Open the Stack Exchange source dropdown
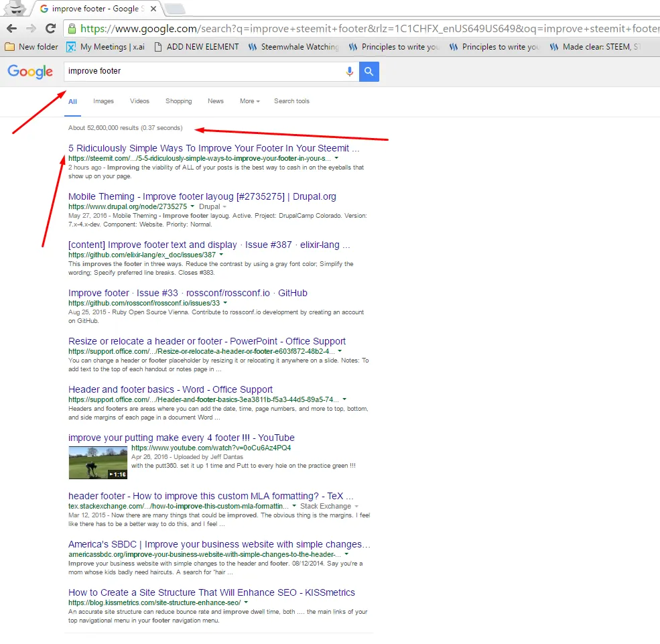 [x=329, y=506]
